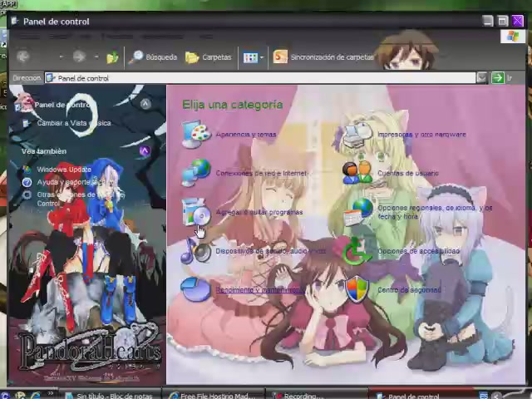Click the Forward navigation arrow button
This screenshot has width=532, height=399.
(80, 57)
